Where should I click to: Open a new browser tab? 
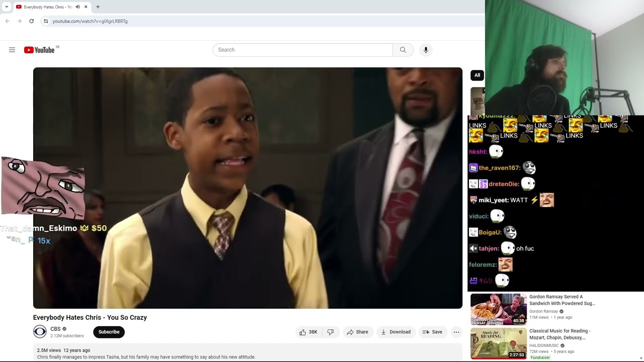click(x=98, y=7)
